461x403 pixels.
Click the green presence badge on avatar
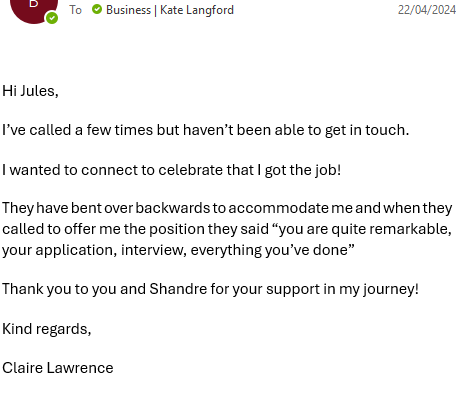pyautogui.click(x=52, y=18)
